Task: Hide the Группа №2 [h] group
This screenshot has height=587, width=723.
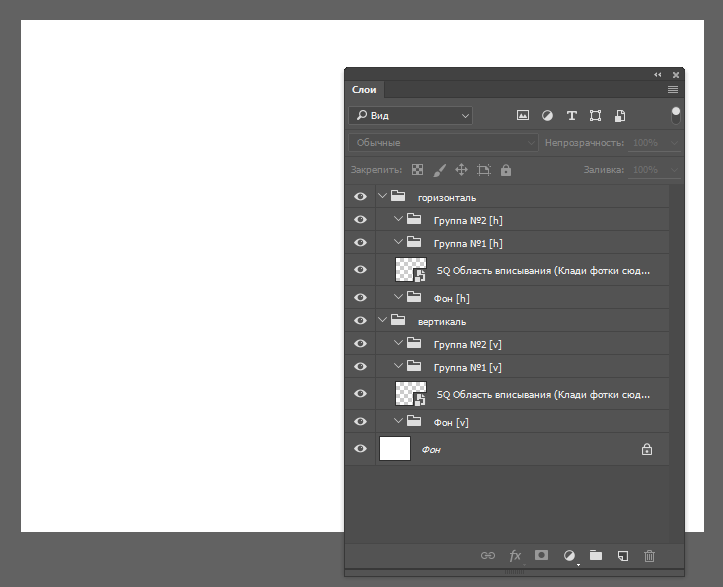Action: pyautogui.click(x=360, y=219)
